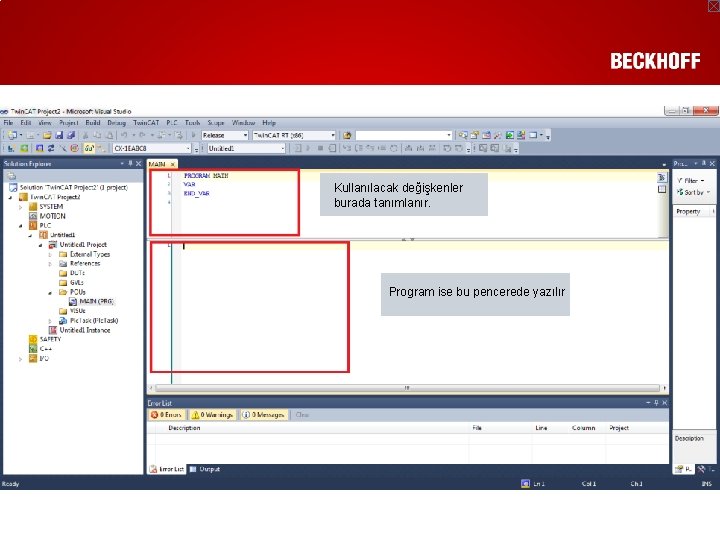
Task: Click the Clear button in Error List
Action: click(302, 415)
